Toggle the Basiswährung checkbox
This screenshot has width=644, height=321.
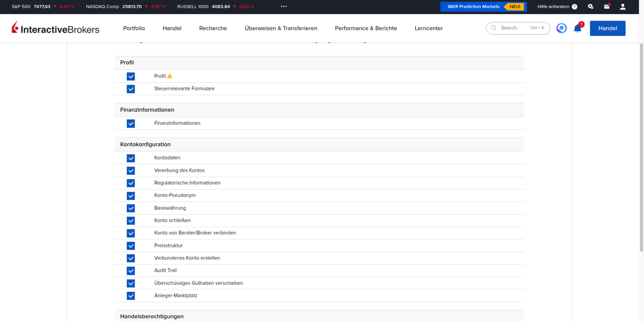(x=130, y=208)
